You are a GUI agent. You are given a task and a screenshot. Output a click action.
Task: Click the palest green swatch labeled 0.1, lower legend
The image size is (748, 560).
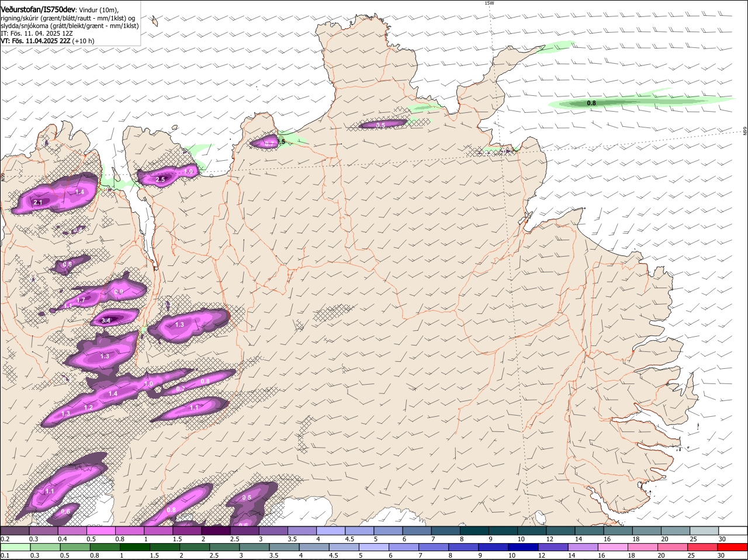tap(15, 548)
